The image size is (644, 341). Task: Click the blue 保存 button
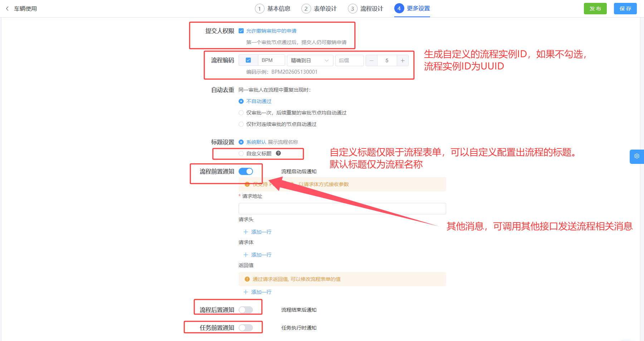625,9
